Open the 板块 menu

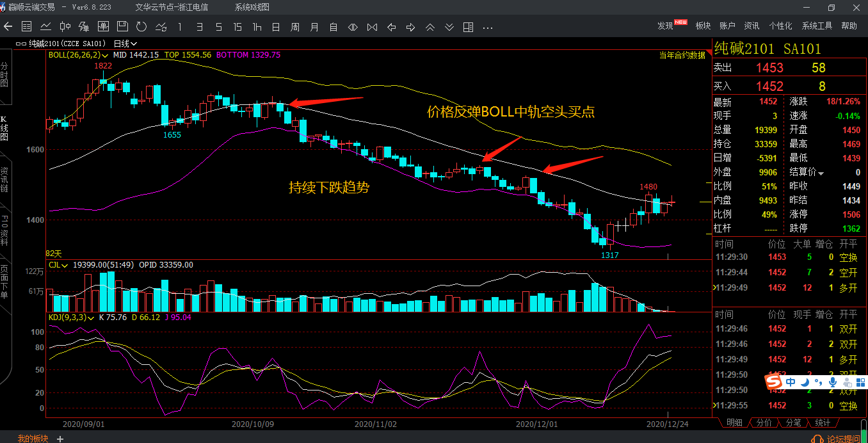703,26
